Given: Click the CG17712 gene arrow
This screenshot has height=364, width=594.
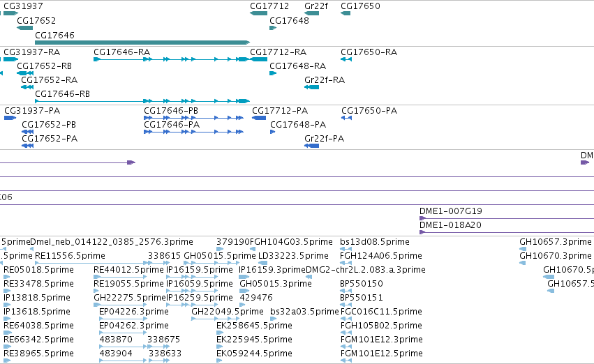Looking at the screenshot, I should coord(258,13).
